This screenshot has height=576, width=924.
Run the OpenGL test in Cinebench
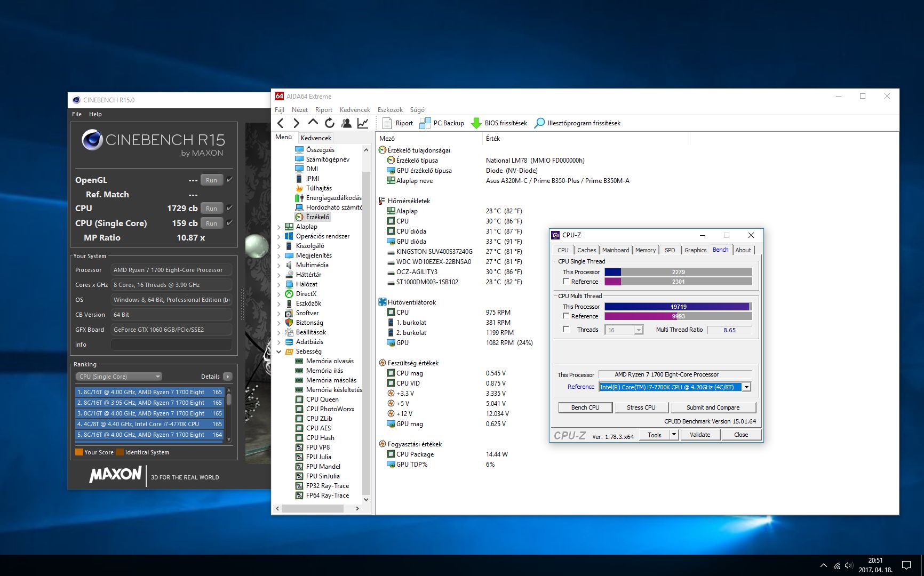tap(212, 180)
